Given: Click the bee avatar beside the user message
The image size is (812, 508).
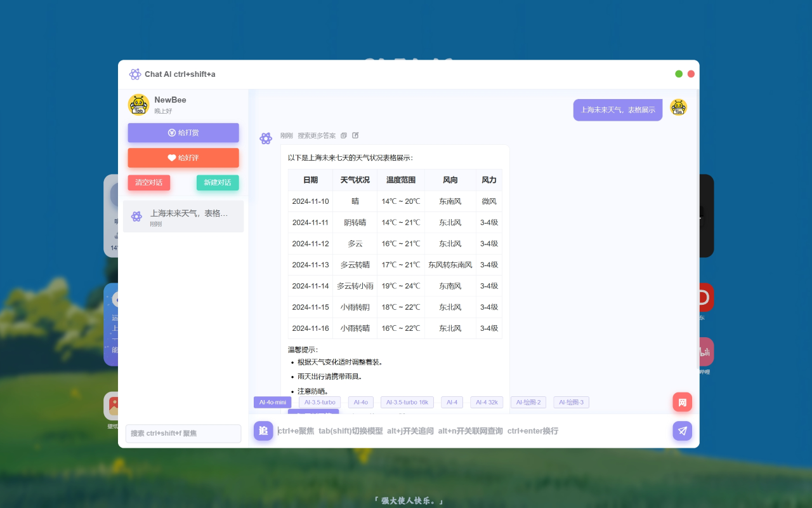Looking at the screenshot, I should click(678, 108).
